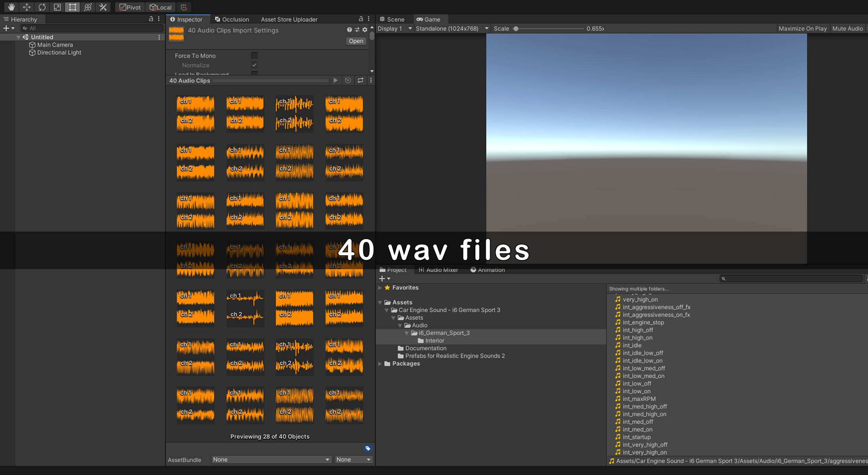Open the Inspector settings gear icon
This screenshot has width=868, height=475.
pyautogui.click(x=365, y=30)
